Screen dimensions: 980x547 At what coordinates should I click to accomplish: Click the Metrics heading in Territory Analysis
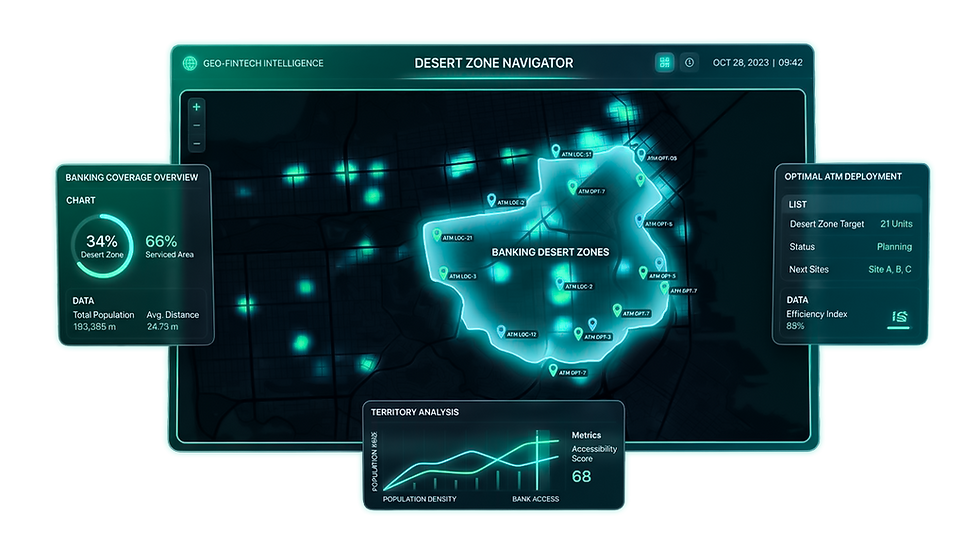(586, 435)
